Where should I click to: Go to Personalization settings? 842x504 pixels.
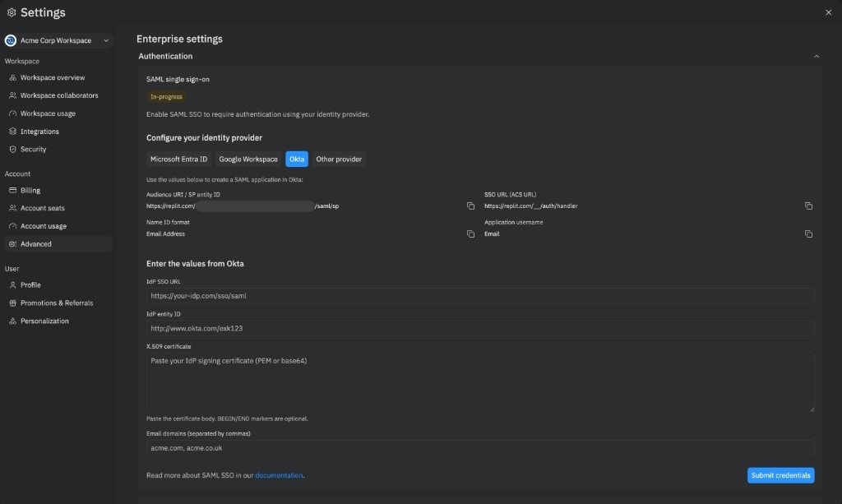[58, 321]
